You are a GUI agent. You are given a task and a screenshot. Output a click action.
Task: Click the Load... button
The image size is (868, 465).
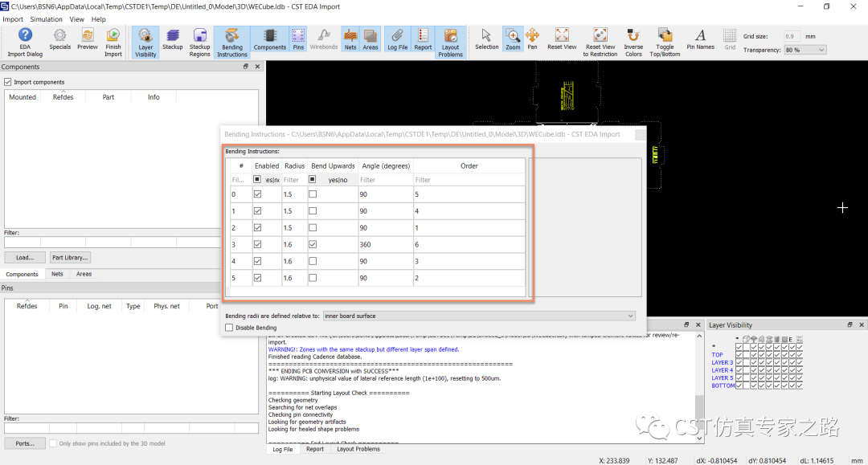(25, 258)
